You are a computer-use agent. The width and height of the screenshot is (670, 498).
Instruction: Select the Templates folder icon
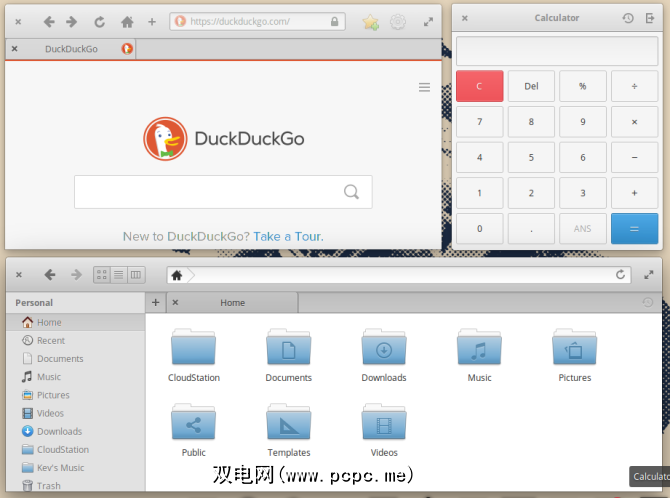(289, 421)
